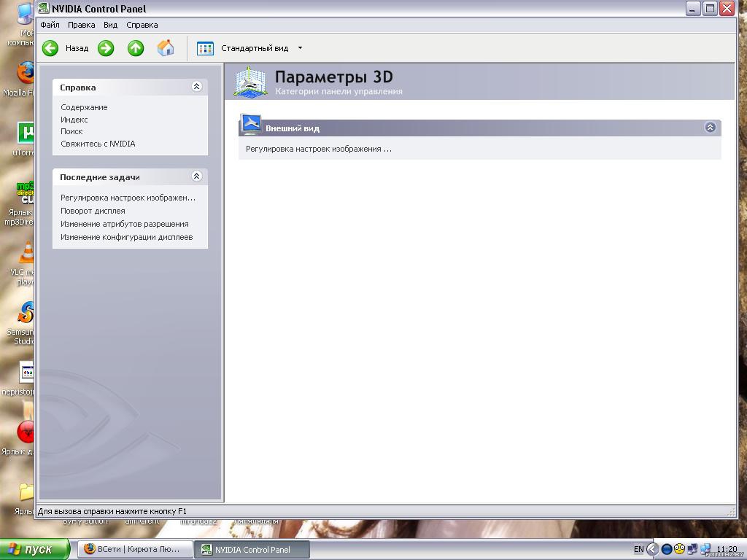The width and height of the screenshot is (747, 560).
Task: Click the NVIDIA Control Panel title bar icon
Action: pos(44,8)
